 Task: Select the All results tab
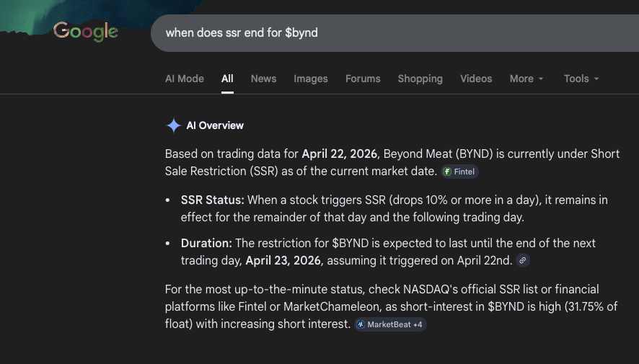(x=227, y=79)
